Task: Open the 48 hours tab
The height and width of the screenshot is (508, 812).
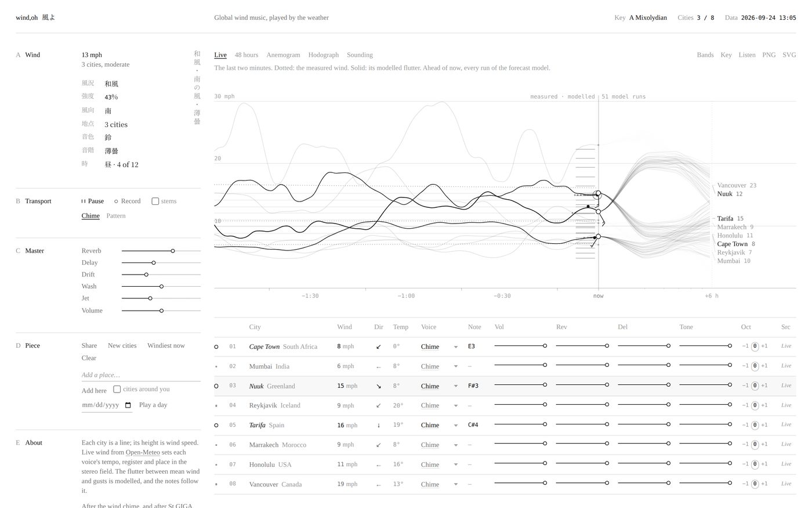Action: pyautogui.click(x=246, y=55)
